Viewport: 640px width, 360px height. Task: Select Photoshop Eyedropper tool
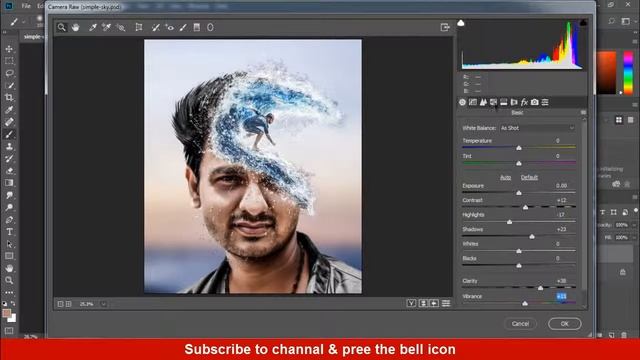(9, 110)
